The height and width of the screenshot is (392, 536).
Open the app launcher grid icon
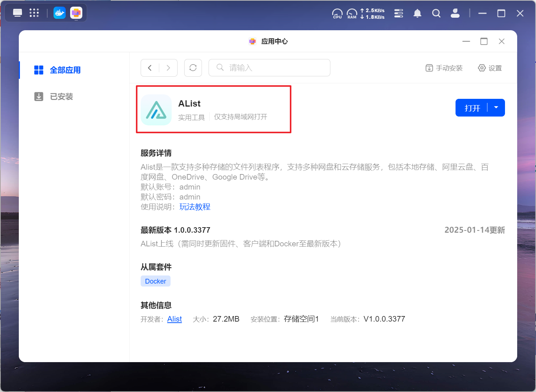[x=34, y=13]
